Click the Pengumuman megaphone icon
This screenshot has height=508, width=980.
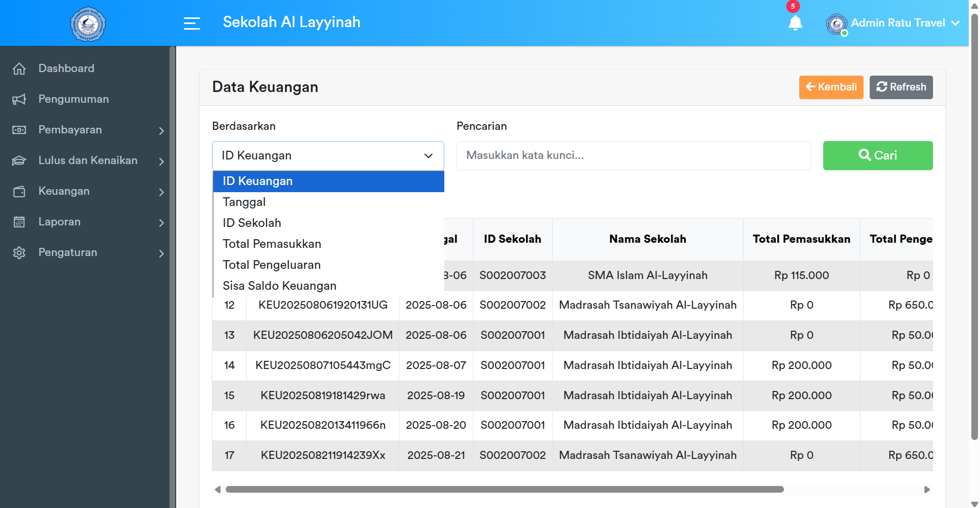coord(19,99)
